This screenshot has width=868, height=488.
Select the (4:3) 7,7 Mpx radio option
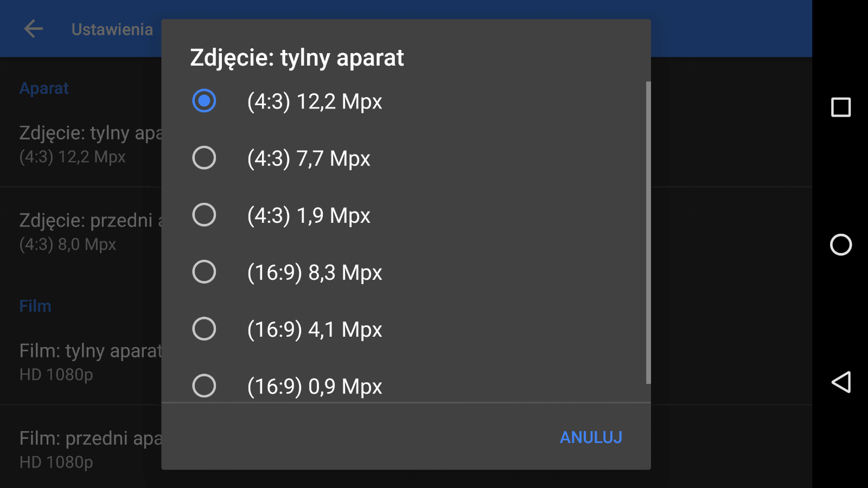point(205,158)
